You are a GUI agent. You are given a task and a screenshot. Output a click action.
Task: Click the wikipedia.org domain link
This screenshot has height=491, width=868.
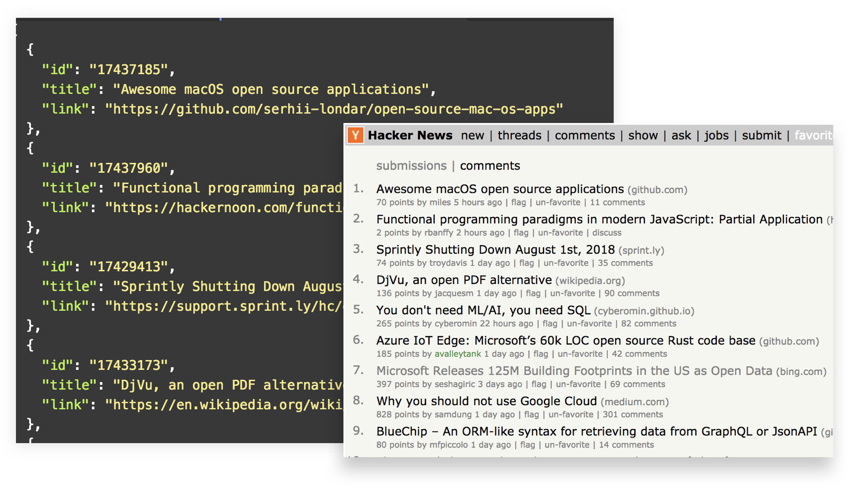coord(590,281)
